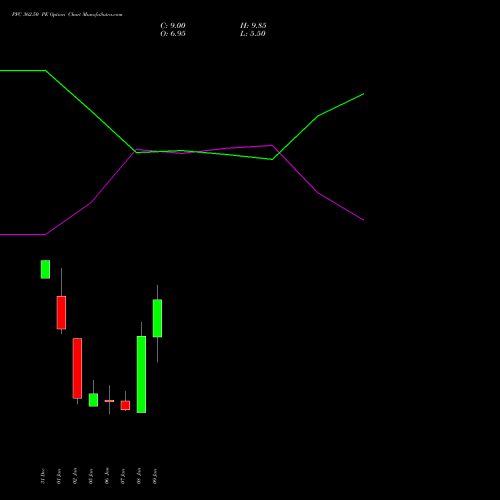This screenshot has width=500, height=500.
Task: Click the low value 'L: 5.50'
Action: pos(253,34)
